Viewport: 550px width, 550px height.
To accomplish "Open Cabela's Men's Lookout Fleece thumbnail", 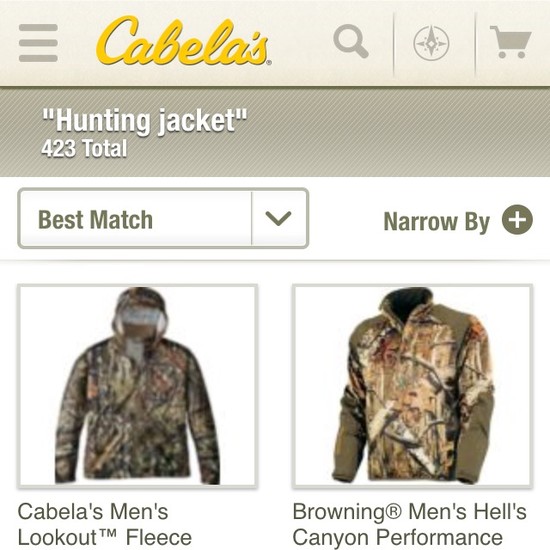I will [138, 386].
